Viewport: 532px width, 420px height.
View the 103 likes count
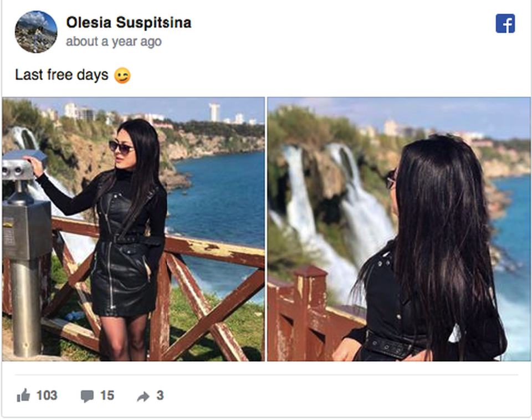click(47, 395)
